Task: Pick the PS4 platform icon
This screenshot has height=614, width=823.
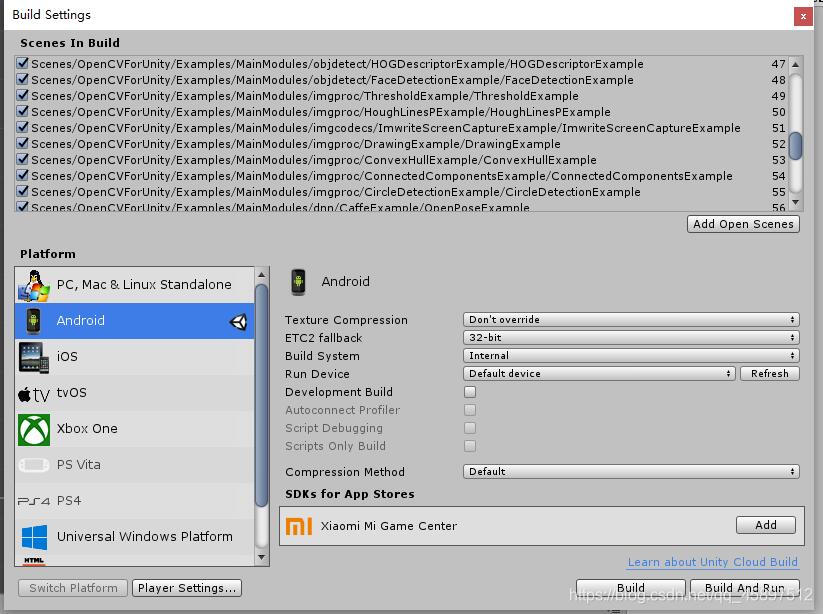Action: tap(34, 501)
